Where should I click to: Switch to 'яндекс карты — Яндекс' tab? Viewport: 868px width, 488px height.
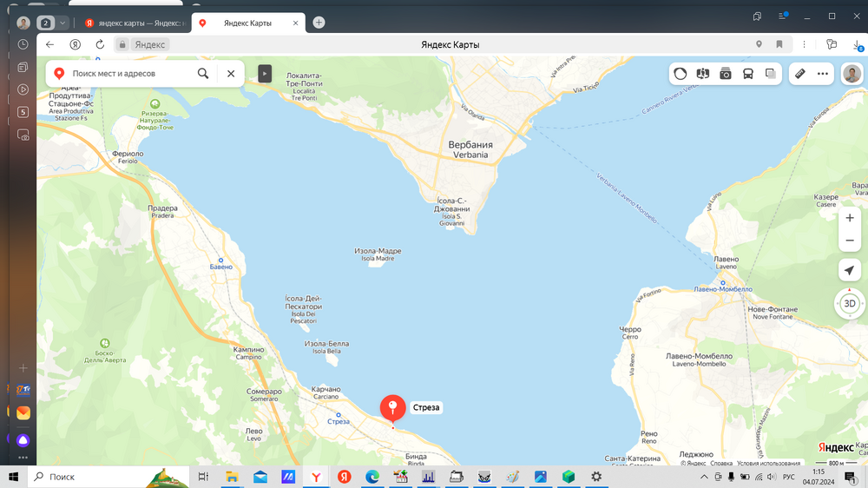(x=135, y=23)
